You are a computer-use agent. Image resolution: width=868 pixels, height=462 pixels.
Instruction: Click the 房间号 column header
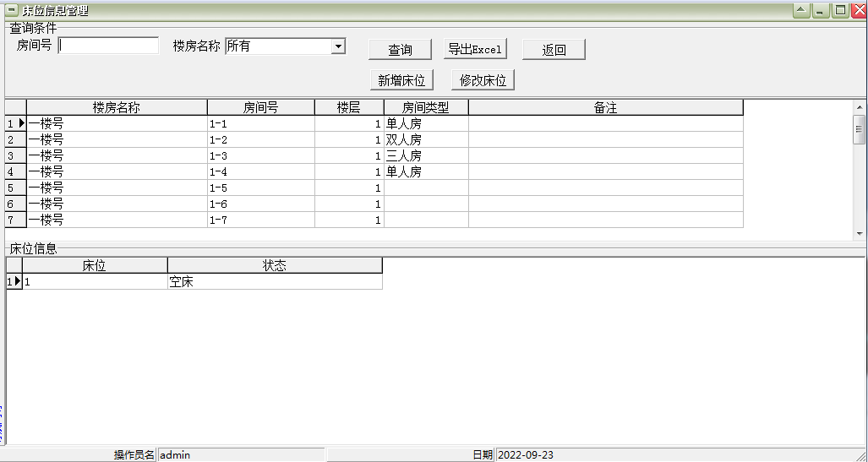click(261, 107)
